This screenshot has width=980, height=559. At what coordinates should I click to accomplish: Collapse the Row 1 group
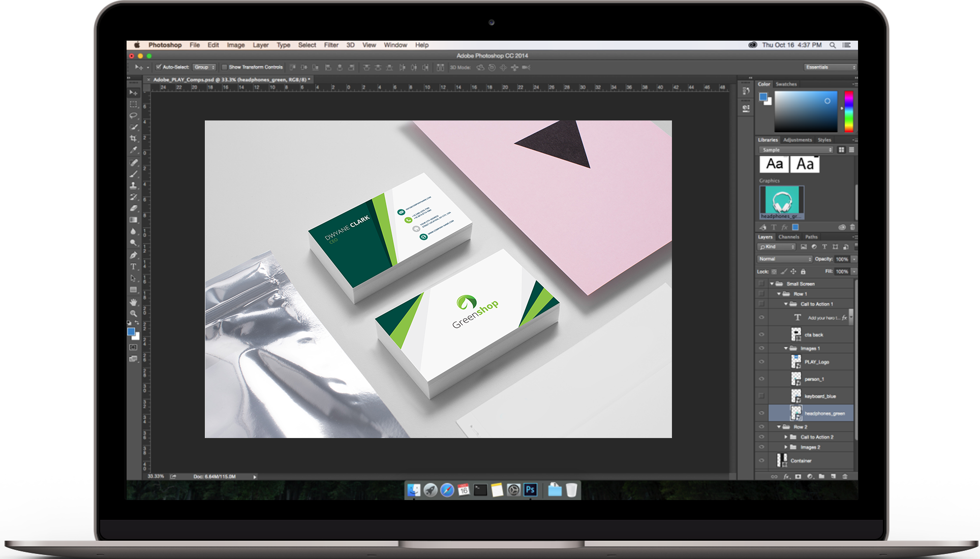779,294
